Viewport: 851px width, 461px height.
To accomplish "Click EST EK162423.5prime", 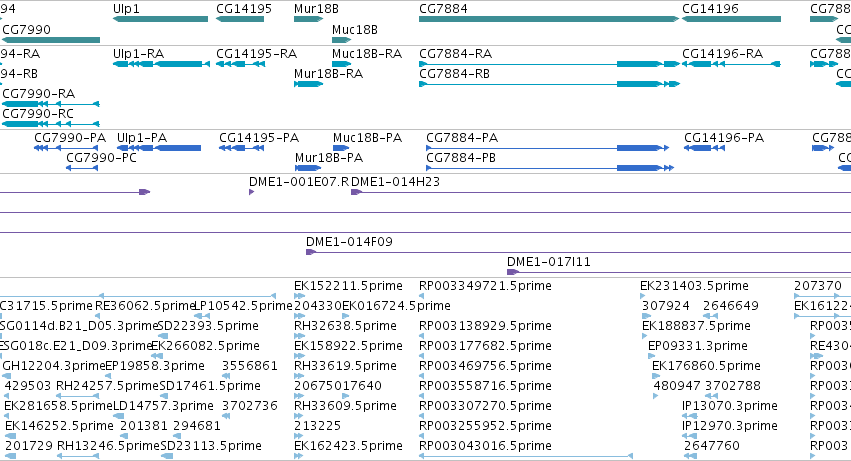I will (x=348, y=446).
